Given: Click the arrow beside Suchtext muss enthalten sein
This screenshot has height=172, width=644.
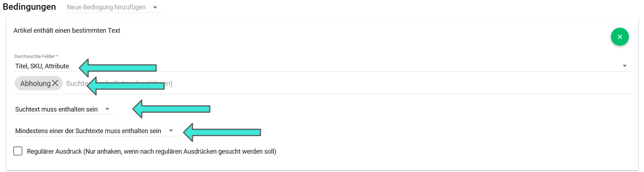Looking at the screenshot, I should [x=107, y=109].
